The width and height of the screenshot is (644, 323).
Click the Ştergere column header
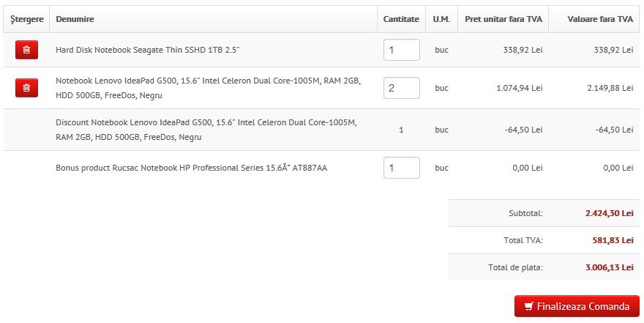(27, 19)
